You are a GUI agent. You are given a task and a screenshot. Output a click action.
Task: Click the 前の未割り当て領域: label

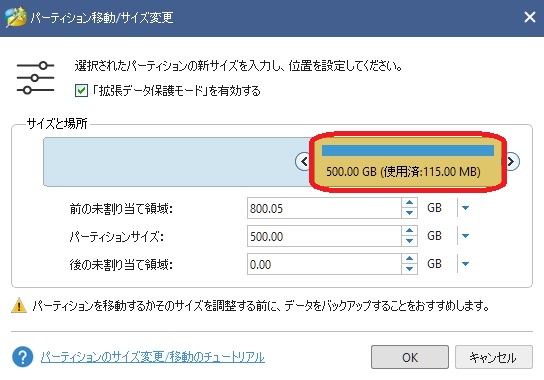(x=121, y=209)
